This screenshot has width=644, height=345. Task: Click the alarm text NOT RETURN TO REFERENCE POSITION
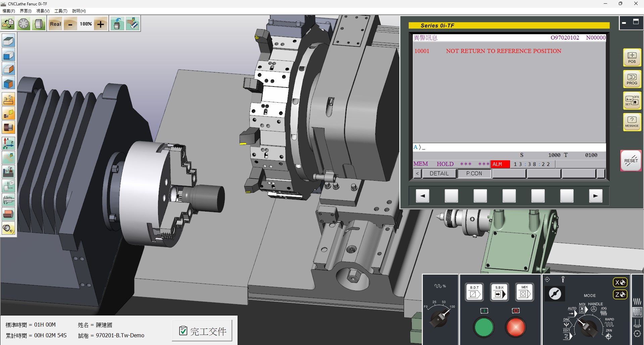[503, 51]
